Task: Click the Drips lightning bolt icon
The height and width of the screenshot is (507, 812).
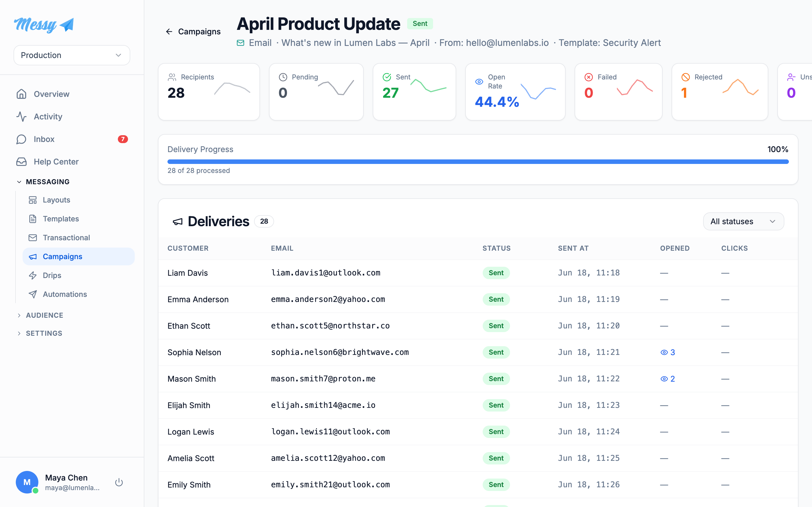Action: [x=32, y=275]
